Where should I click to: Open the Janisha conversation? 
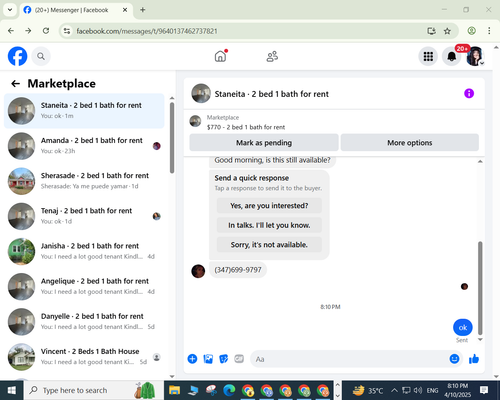[84, 251]
